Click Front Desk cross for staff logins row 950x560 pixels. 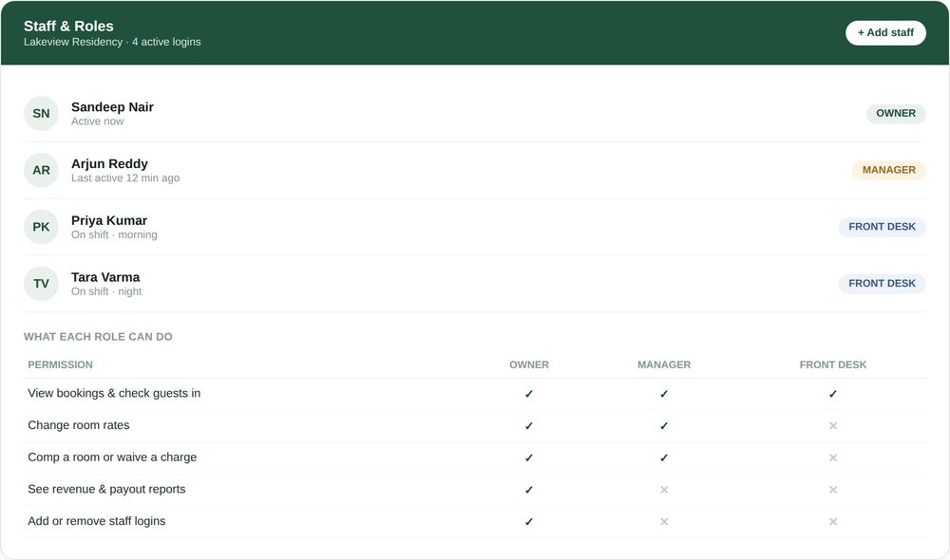833,522
